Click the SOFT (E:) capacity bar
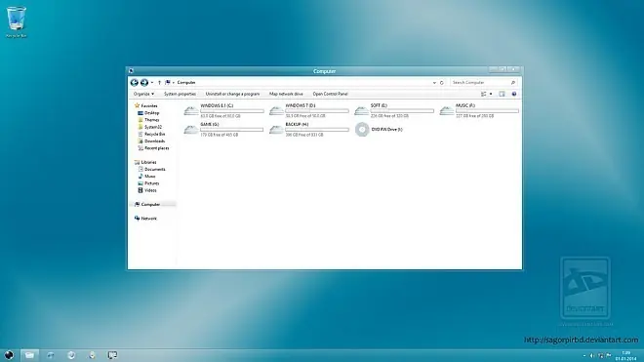The width and height of the screenshot is (644, 362). pos(402,111)
